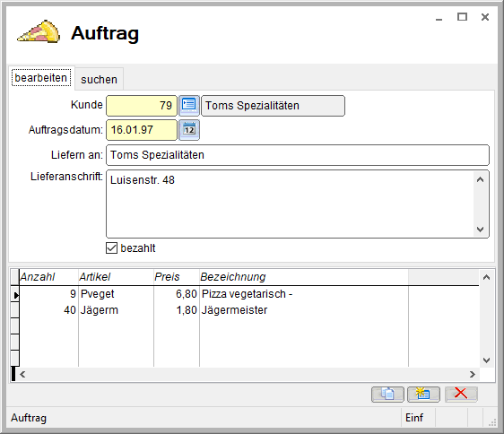
Task: Click Lieferanschrift scroll down arrow
Action: click(480, 230)
